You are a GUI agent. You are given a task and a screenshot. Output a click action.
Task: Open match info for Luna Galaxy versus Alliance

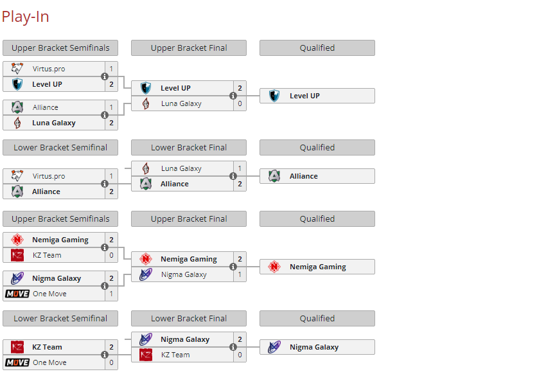[233, 175]
